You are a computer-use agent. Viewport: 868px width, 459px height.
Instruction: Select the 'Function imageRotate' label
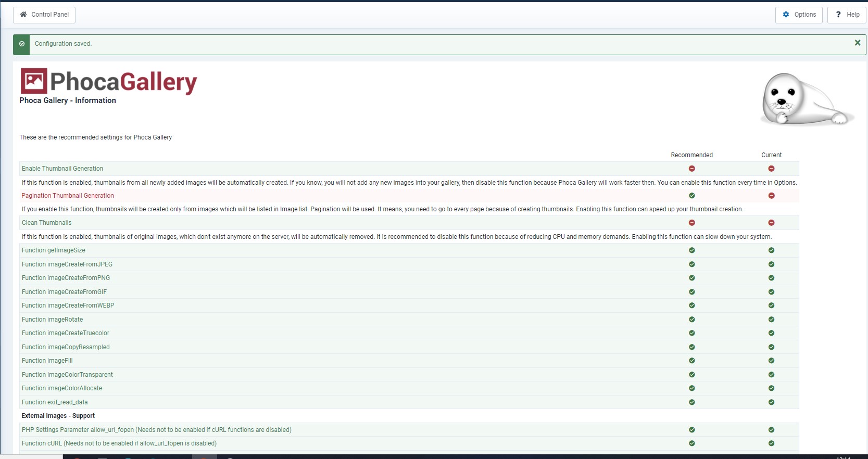[53, 320]
